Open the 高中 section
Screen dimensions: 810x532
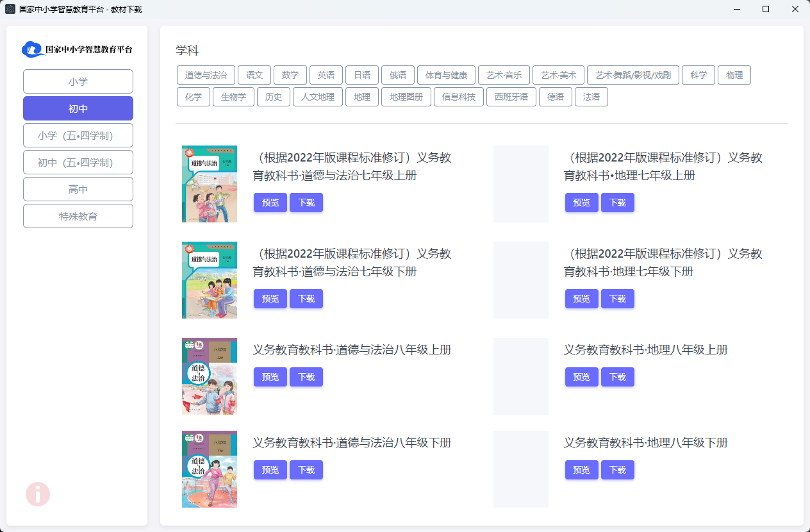point(78,189)
